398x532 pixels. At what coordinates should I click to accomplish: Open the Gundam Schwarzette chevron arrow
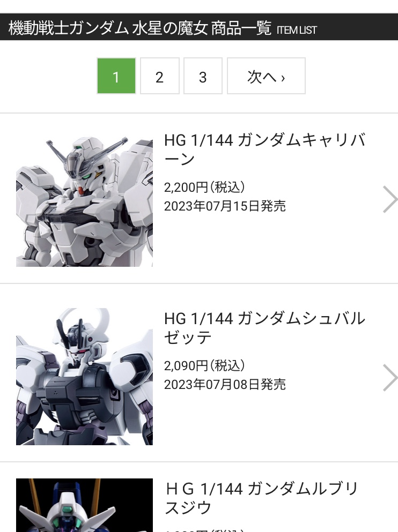pyautogui.click(x=390, y=378)
